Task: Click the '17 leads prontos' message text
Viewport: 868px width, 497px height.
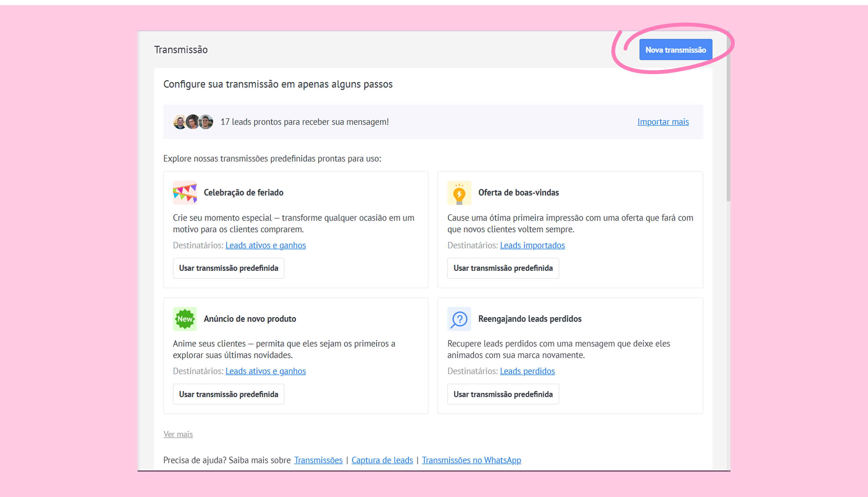Action: [304, 122]
